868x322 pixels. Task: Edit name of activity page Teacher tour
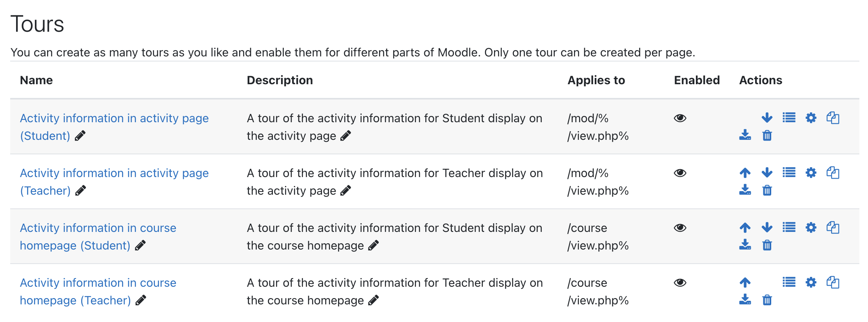[x=80, y=191]
